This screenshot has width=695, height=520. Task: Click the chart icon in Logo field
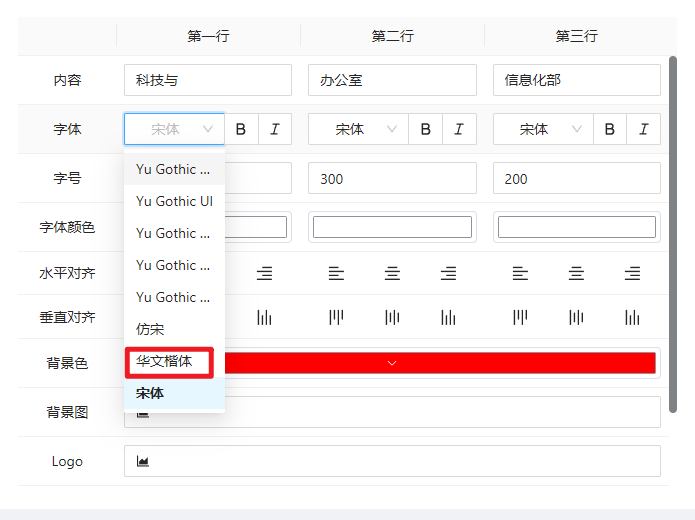coord(143,461)
